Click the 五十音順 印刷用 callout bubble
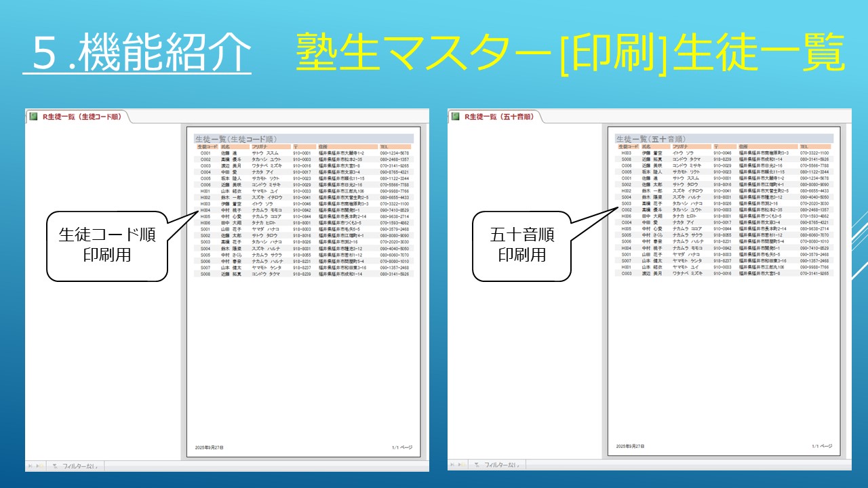 pyautogui.click(x=522, y=245)
